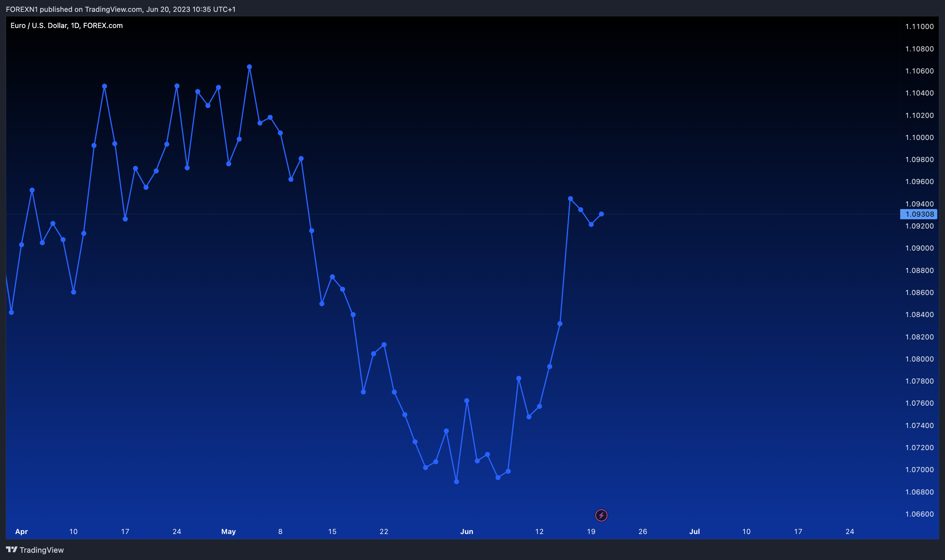Screen dimensions: 945x560
Task: Click the 22 date label on time axis
Action: (x=384, y=531)
